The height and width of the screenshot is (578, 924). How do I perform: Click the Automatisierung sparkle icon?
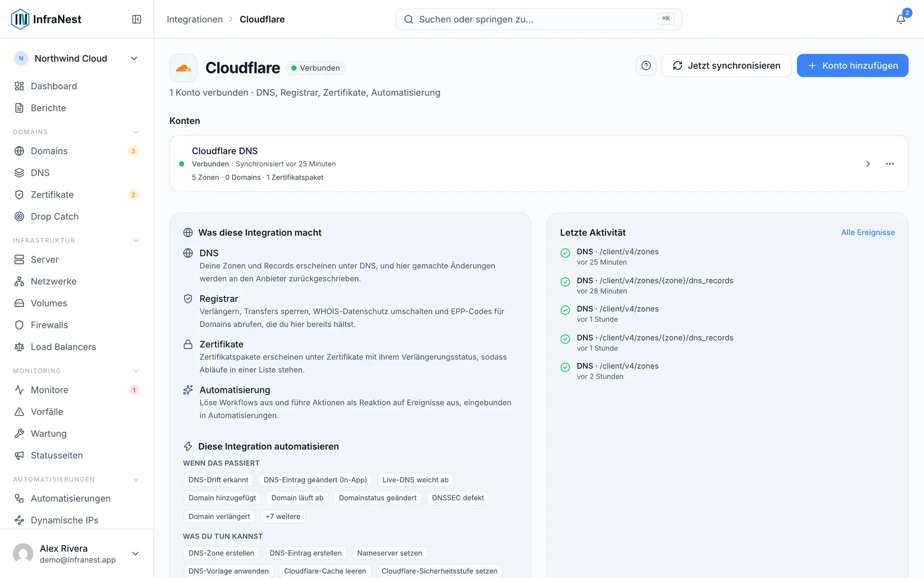tap(188, 390)
